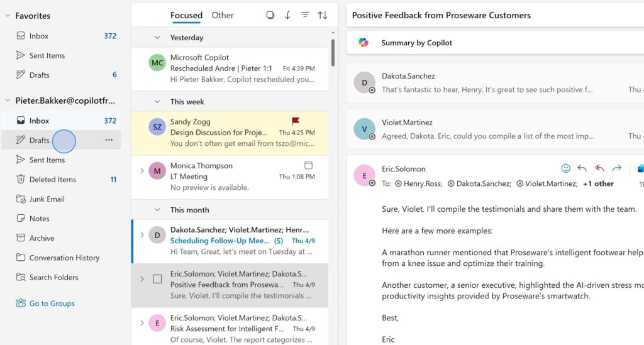Image resolution: width=644 pixels, height=345 pixels.
Task: Click the Reply arrow icon
Action: point(582,168)
